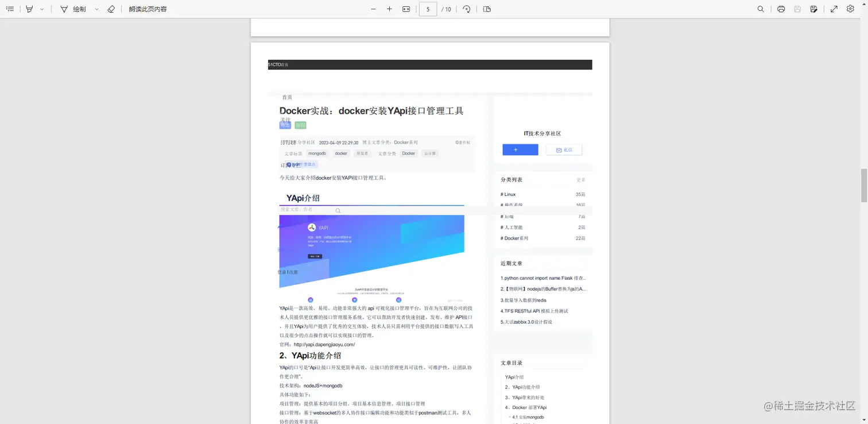Click the 云计算 category tag

430,153
